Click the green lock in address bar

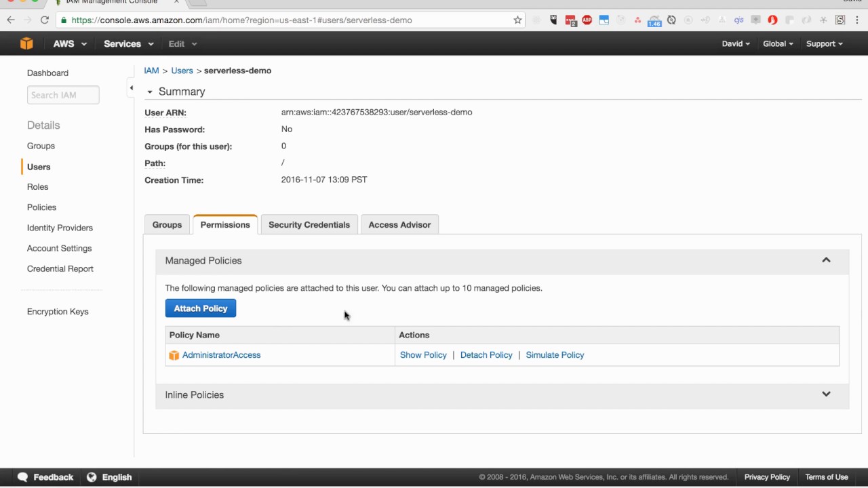point(64,20)
